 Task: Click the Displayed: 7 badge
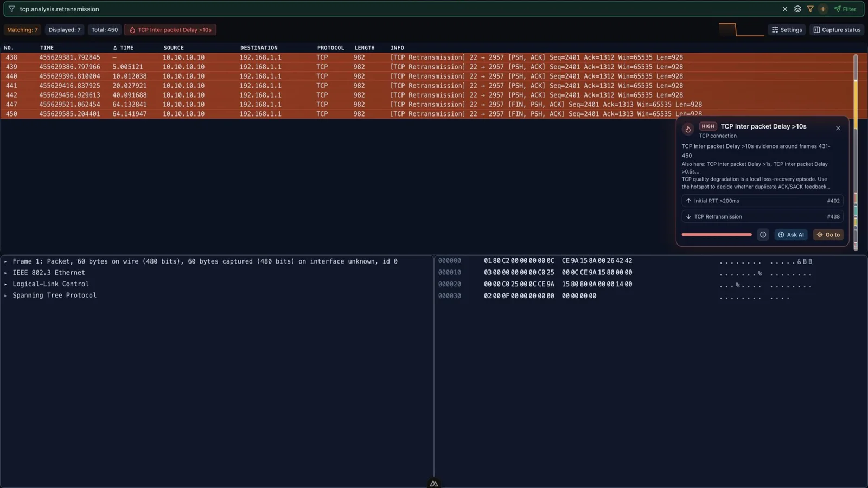coord(64,30)
